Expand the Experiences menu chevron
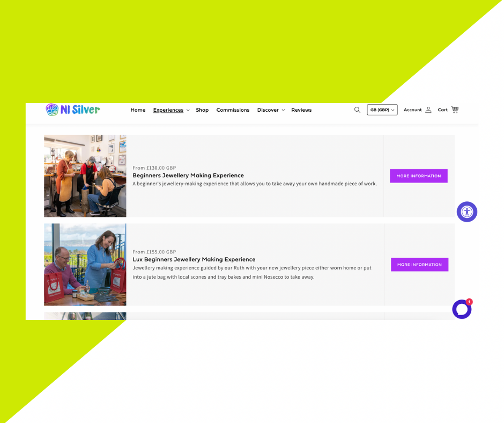Image resolution: width=504 pixels, height=423 pixels. (x=188, y=110)
